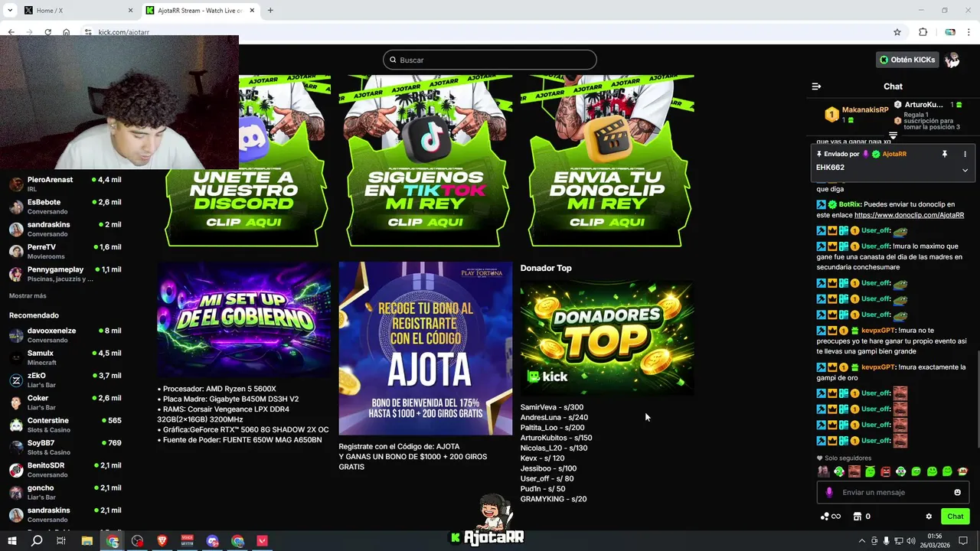
Task: Show hidden system tray icons
Action: 862,541
